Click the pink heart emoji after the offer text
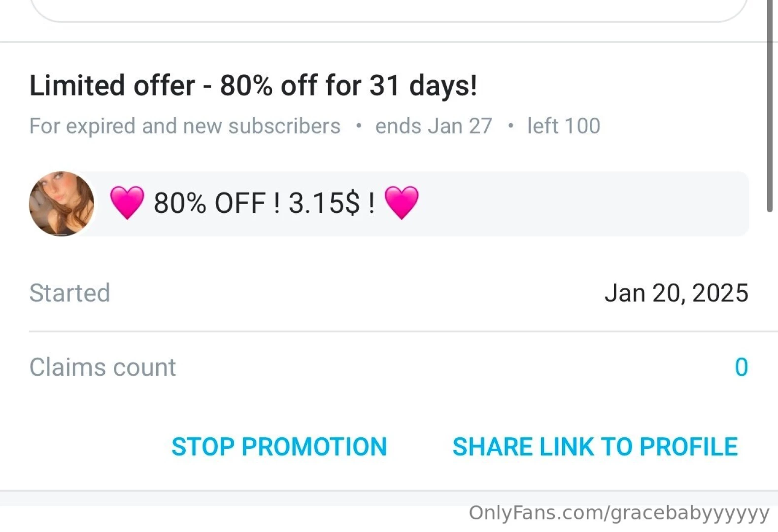This screenshot has width=778, height=532. (x=402, y=202)
